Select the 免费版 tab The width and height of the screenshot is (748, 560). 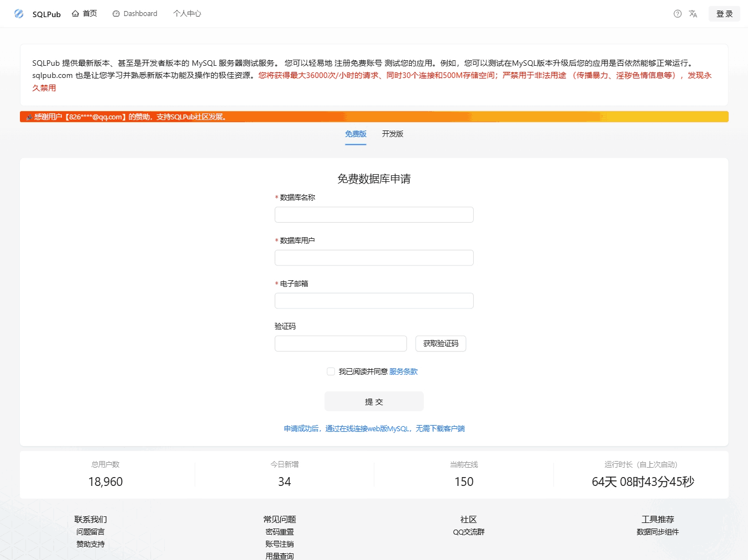[355, 134]
